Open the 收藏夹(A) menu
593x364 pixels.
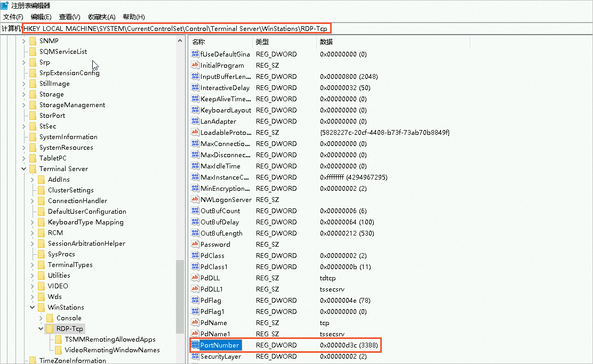point(102,17)
